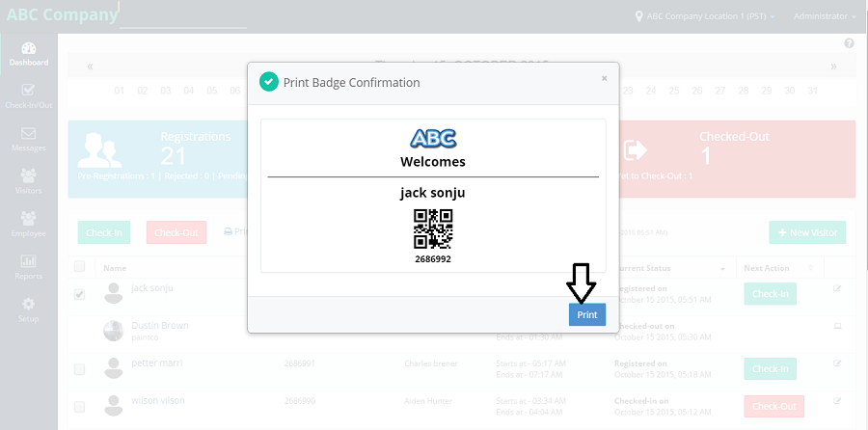Click the jack sonju avatar in the table

114,293
